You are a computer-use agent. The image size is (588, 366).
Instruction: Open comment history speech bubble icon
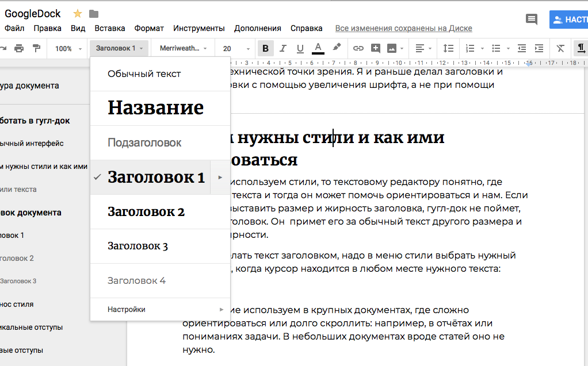(532, 20)
